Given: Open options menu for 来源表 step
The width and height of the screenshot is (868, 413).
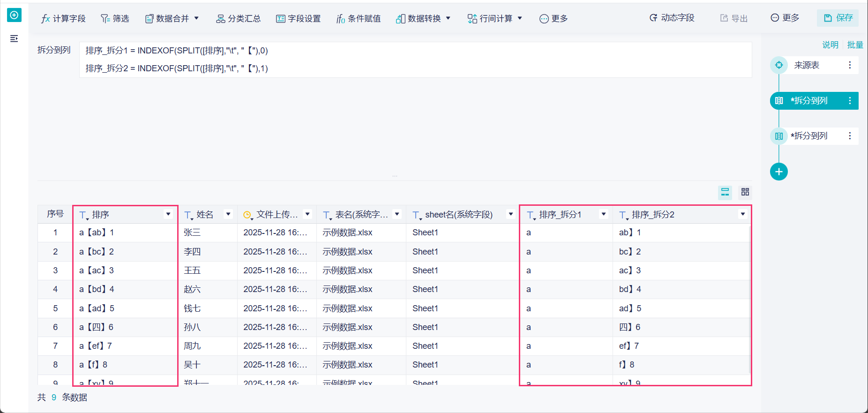Looking at the screenshot, I should 850,65.
